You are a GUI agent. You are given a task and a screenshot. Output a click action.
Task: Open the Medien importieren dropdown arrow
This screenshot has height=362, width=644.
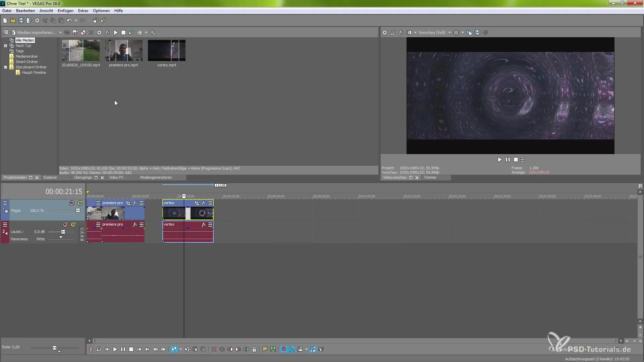pyautogui.click(x=60, y=33)
